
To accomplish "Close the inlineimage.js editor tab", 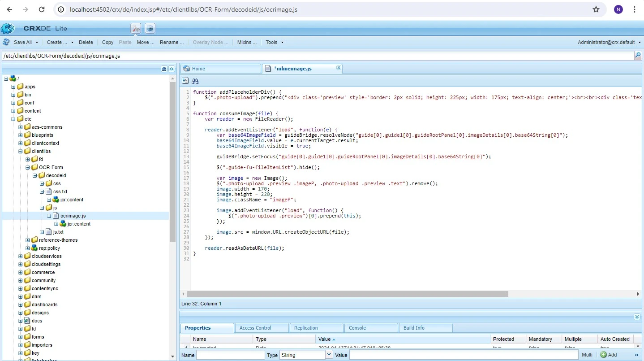I will (339, 68).
